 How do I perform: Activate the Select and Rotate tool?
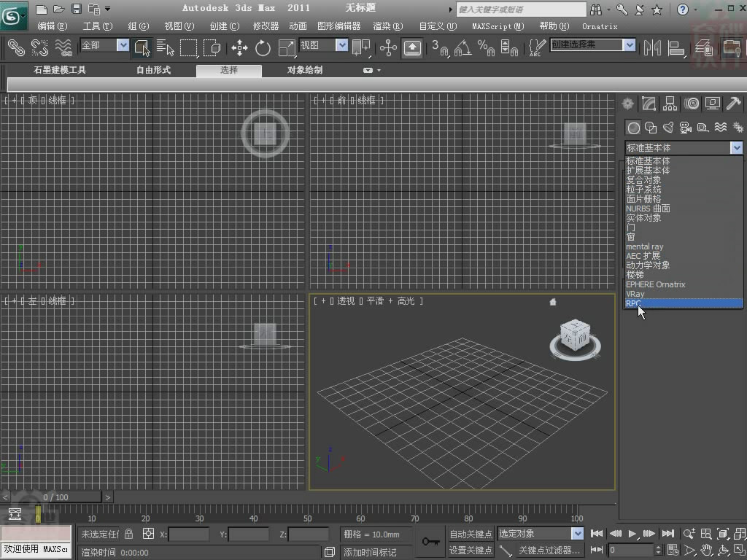click(x=263, y=47)
